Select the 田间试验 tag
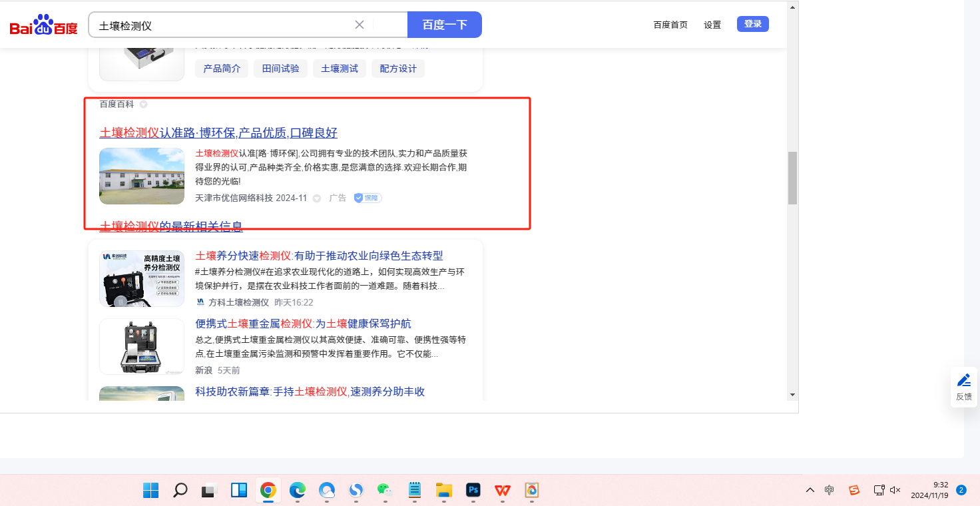 280,69
